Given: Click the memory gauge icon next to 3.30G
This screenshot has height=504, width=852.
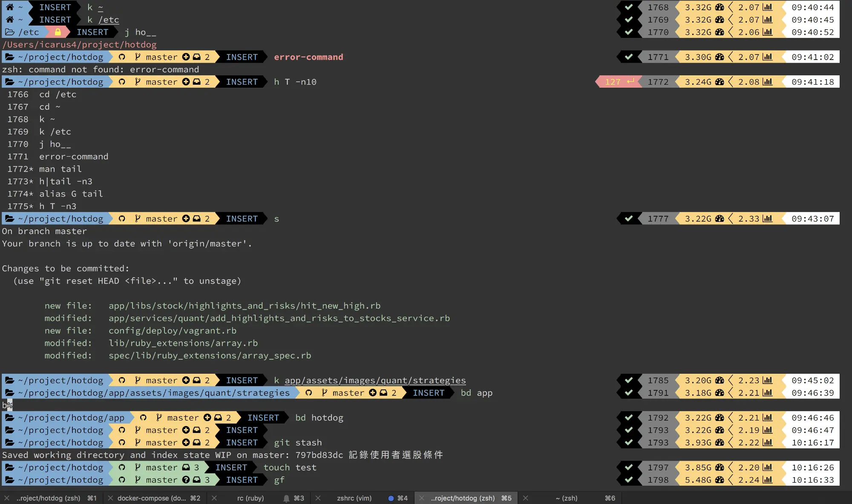Looking at the screenshot, I should click(720, 57).
